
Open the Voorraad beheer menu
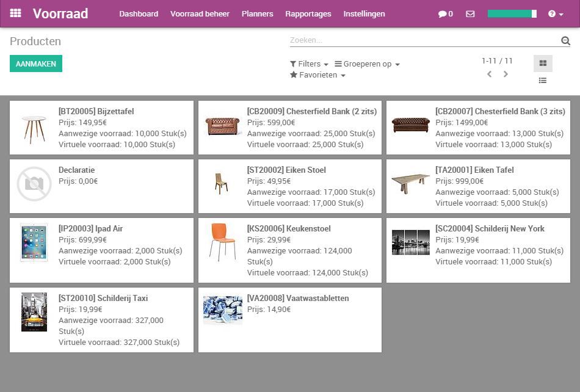coord(200,13)
